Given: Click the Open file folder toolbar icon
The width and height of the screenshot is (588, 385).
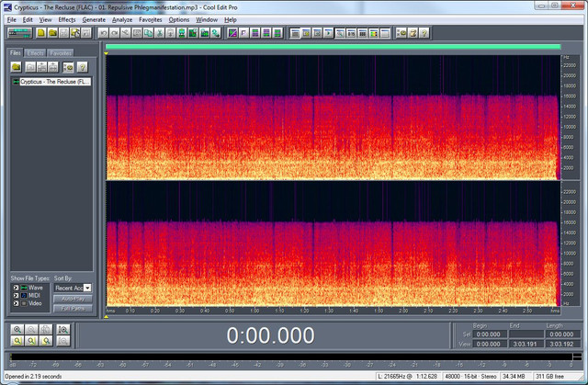Looking at the screenshot, I should click(52, 33).
